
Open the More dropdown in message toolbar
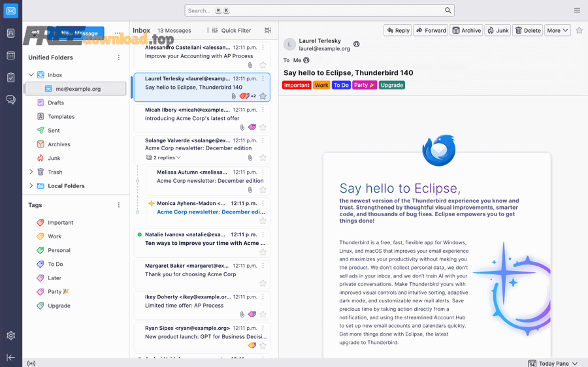(x=557, y=30)
